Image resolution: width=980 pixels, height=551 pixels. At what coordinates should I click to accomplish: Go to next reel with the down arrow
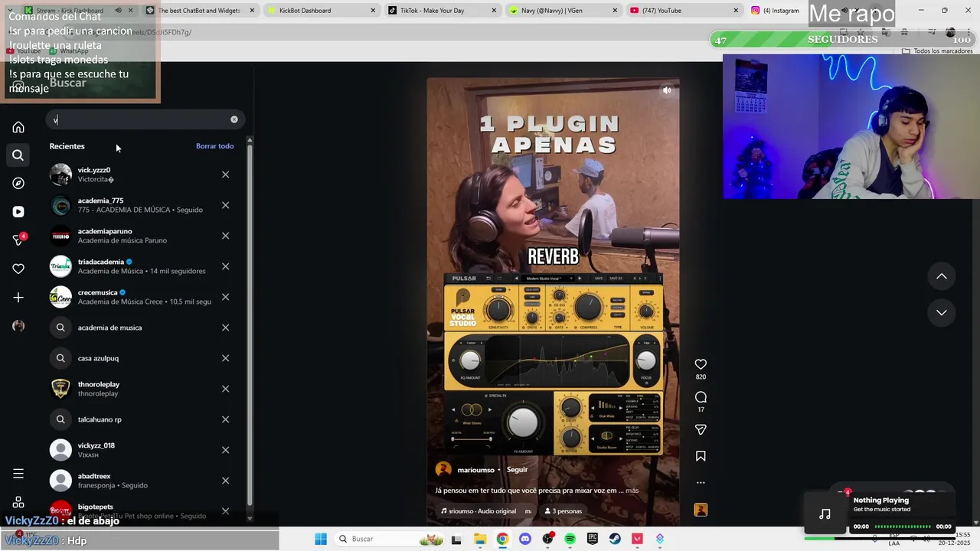pos(942,312)
